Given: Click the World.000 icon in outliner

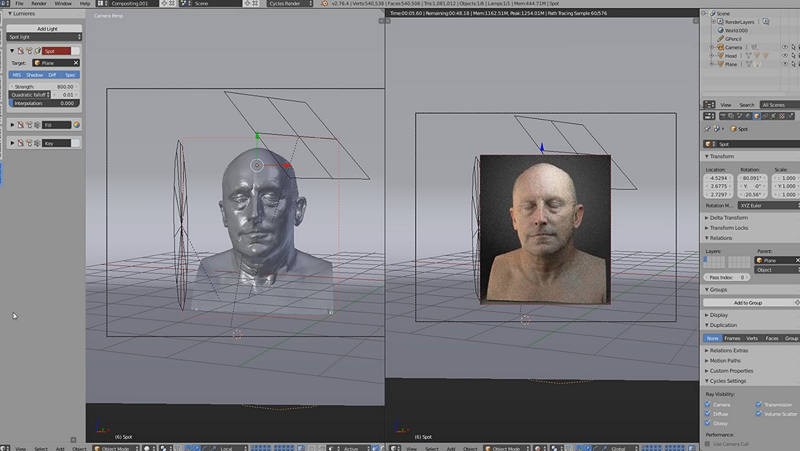Looking at the screenshot, I should [x=718, y=30].
